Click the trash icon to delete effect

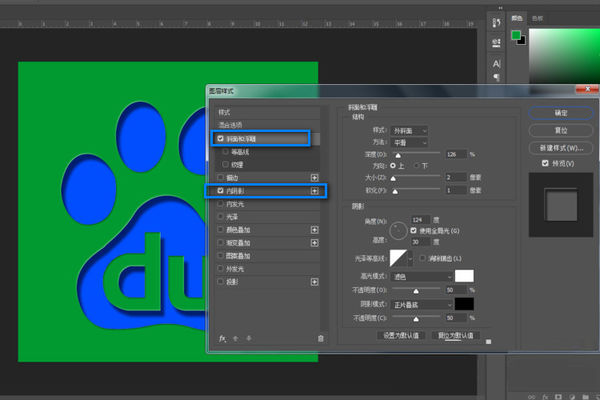(x=321, y=338)
